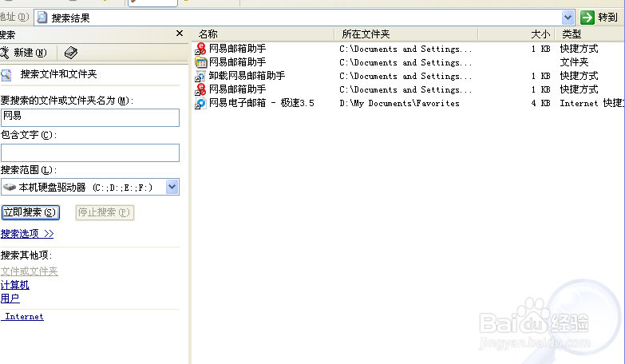Click the 文件夹 type cell
The image size is (625, 364).
[x=574, y=62]
